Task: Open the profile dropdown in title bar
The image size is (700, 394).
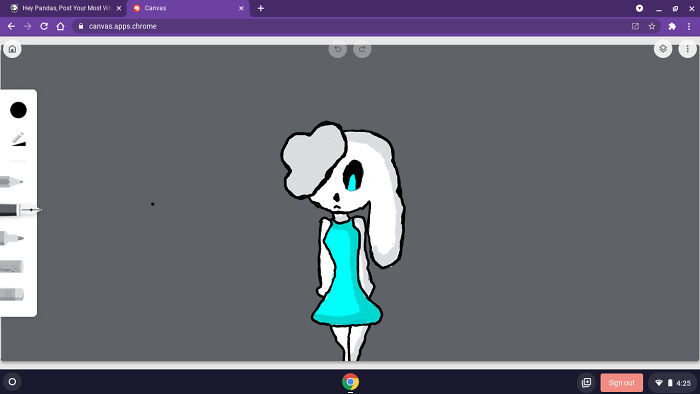Action: click(x=639, y=8)
